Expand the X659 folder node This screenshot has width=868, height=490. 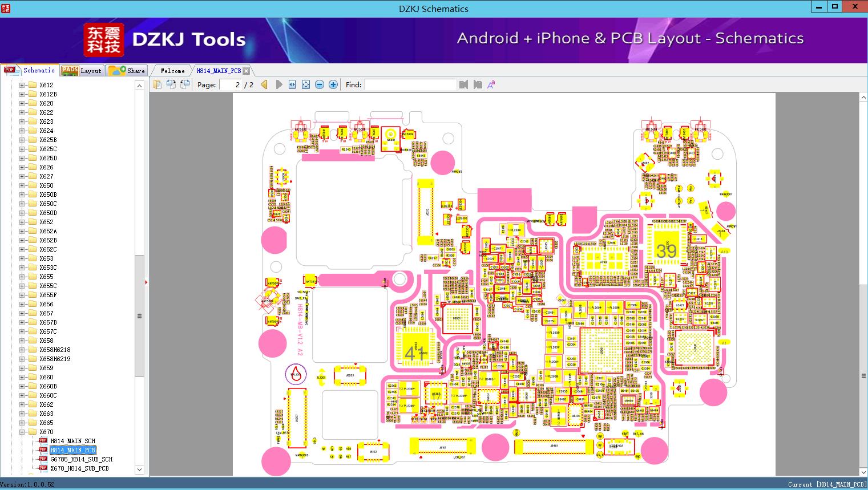coord(22,368)
